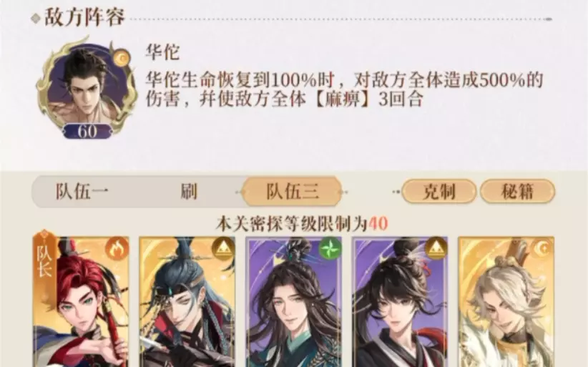Open the 克制 button
Viewport: 588px width, 367px height.
tap(438, 192)
